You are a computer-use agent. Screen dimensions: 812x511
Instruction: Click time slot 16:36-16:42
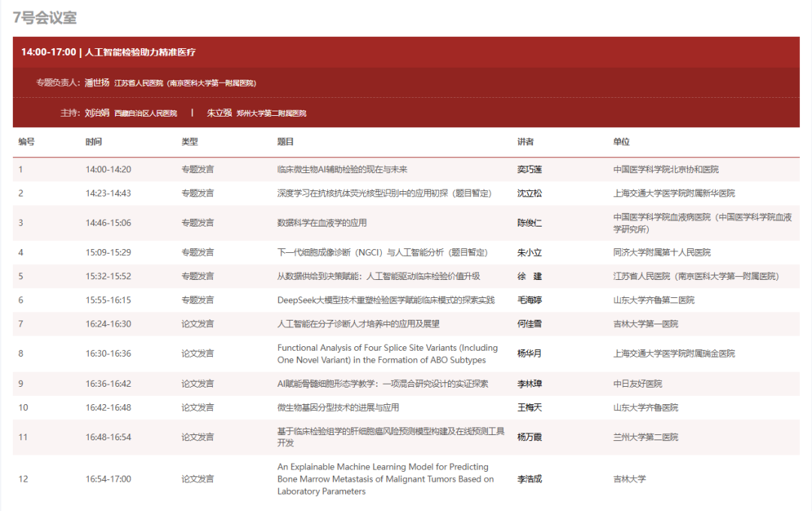tap(108, 384)
